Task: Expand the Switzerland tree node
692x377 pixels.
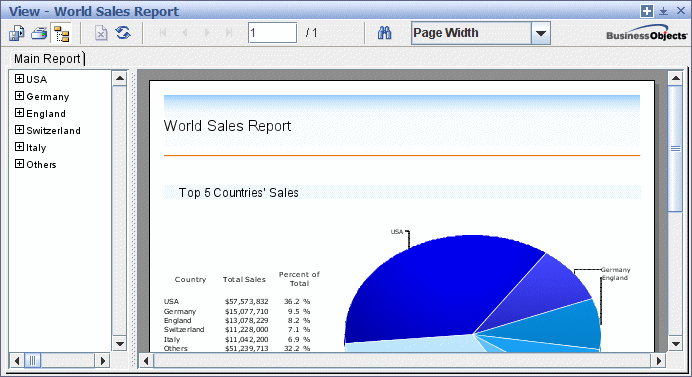Action: pyautogui.click(x=19, y=129)
